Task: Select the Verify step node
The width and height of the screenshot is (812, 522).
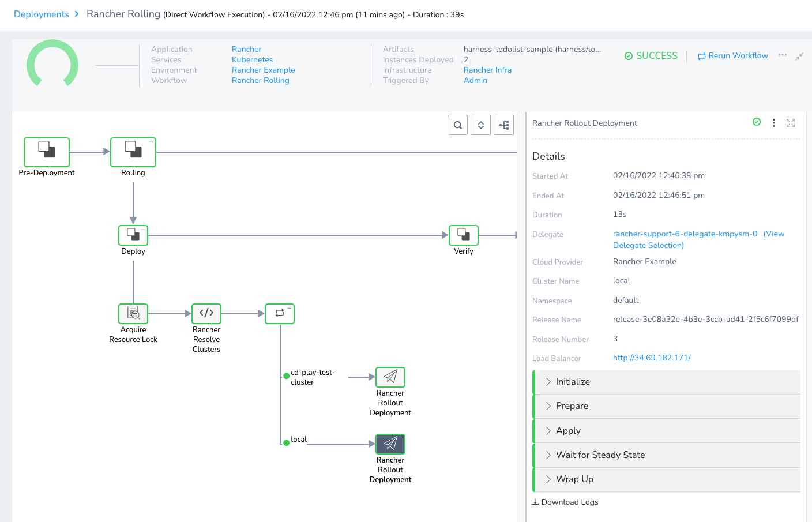Action: tap(464, 235)
